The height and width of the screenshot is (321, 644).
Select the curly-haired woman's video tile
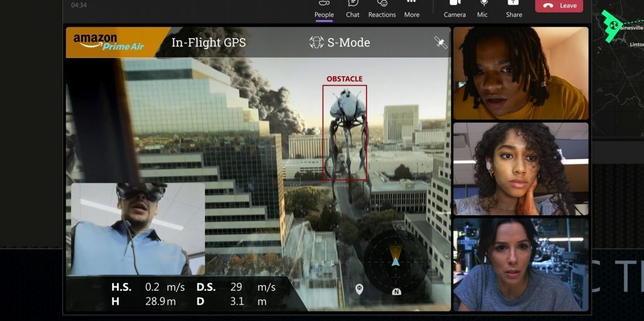pos(521,169)
